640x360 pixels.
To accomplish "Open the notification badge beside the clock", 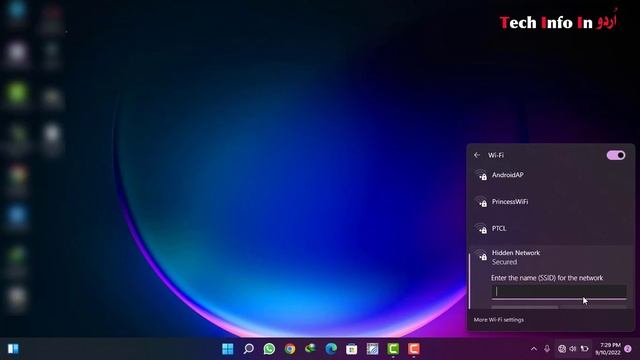I will click(628, 349).
